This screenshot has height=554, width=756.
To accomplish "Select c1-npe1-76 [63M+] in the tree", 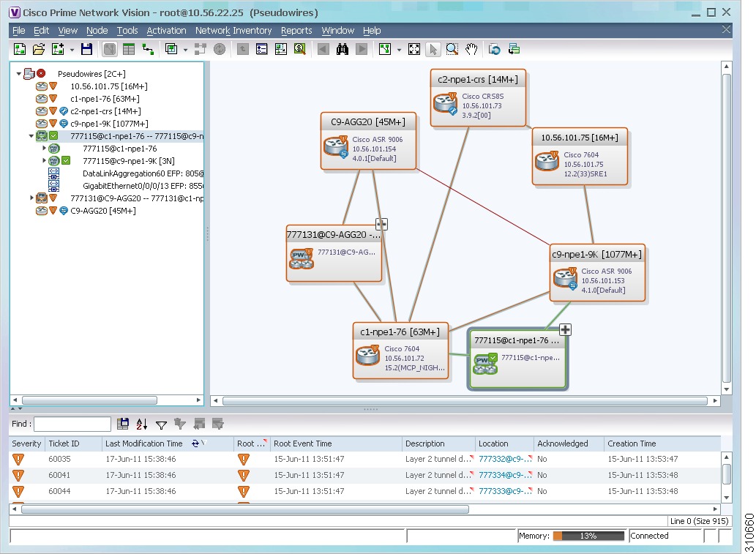I will (x=105, y=99).
